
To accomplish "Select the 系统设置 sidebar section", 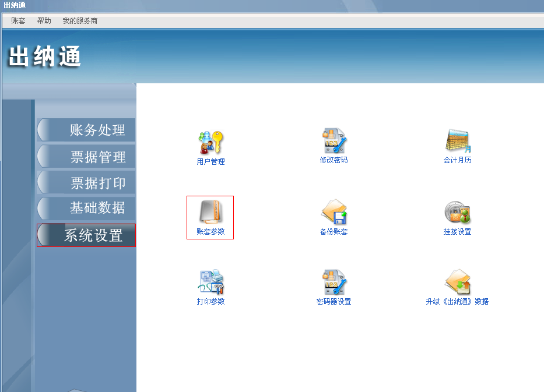I will (x=86, y=235).
